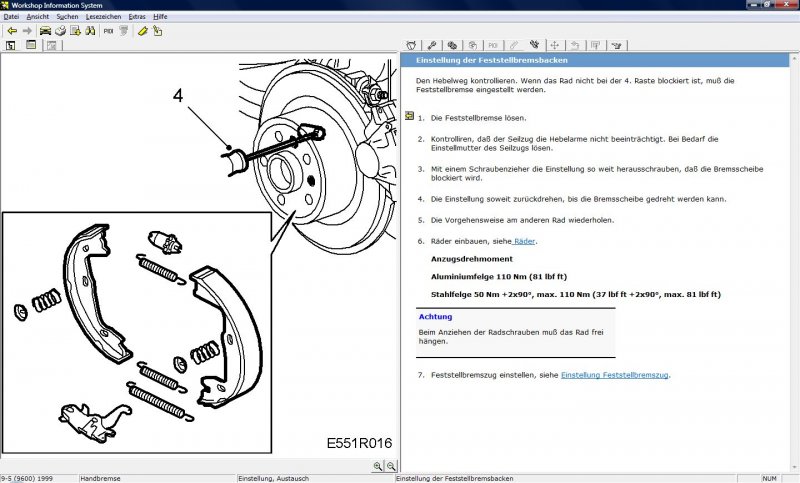The width and height of the screenshot is (800, 483).
Task: Follow the Räder link in step 6
Action: 524,241
